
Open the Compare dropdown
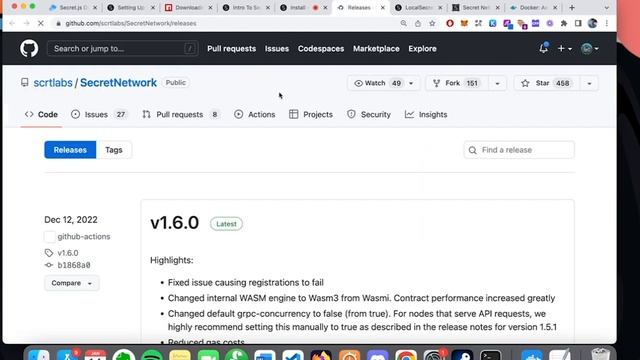coord(71,283)
